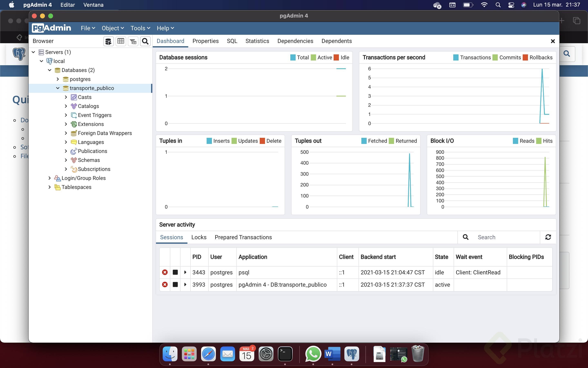Viewport: 588px width, 368px height.
Task: Select the Sessions tab
Action: [x=171, y=237]
